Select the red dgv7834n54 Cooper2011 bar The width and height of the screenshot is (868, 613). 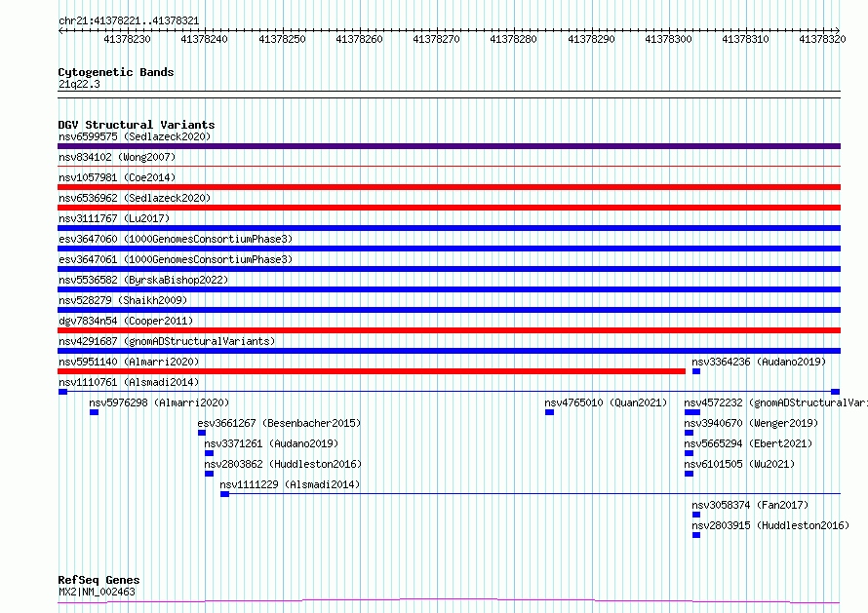point(449,330)
